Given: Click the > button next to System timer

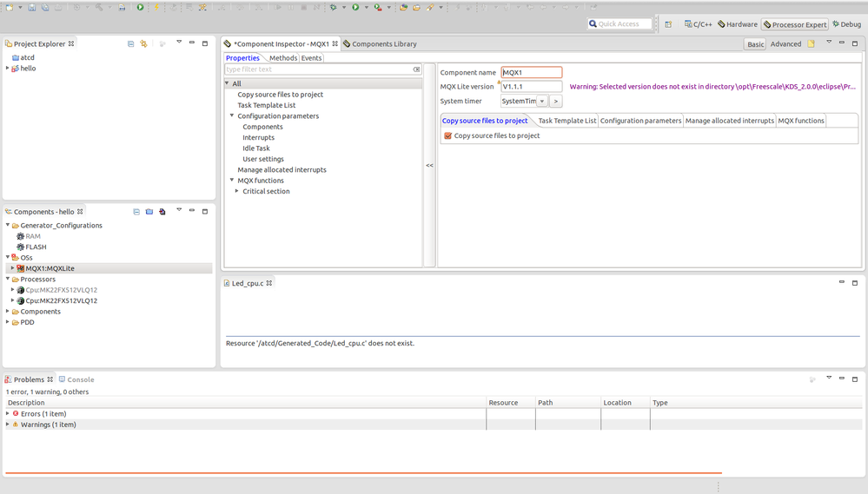Looking at the screenshot, I should point(556,102).
